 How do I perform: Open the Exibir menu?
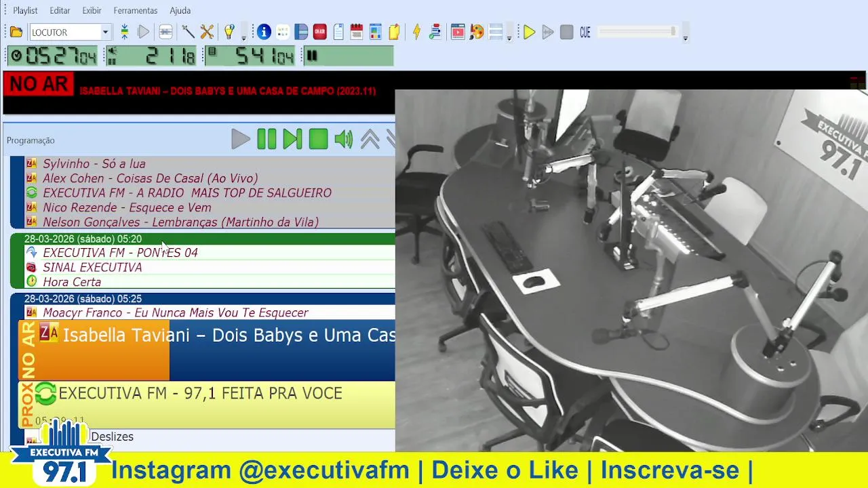[92, 10]
